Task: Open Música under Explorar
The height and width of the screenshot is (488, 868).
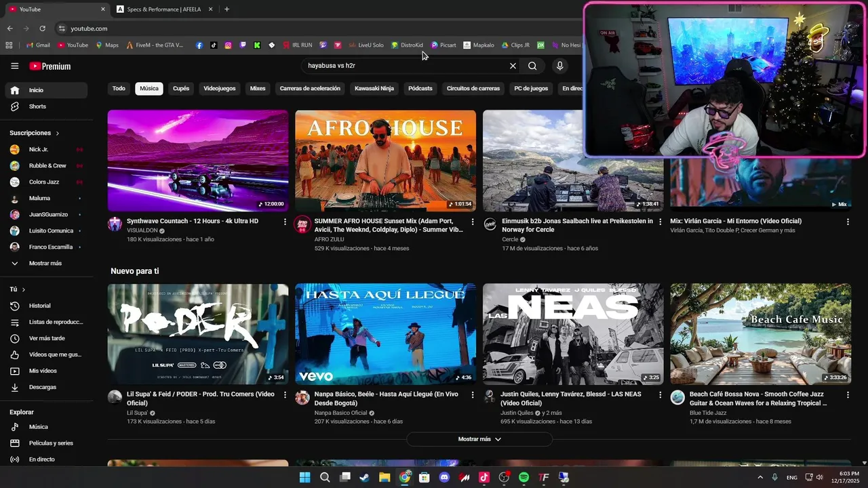Action: 46,427
